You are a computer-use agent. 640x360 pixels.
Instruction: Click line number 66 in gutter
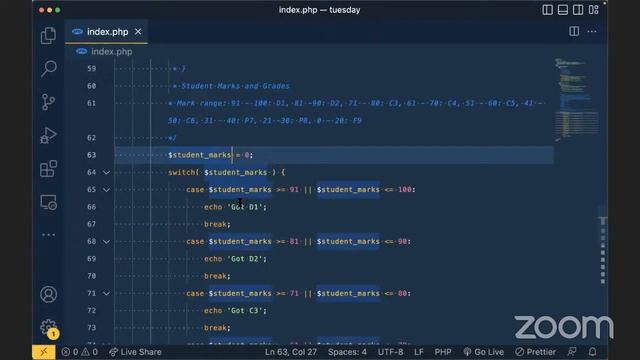click(91, 207)
